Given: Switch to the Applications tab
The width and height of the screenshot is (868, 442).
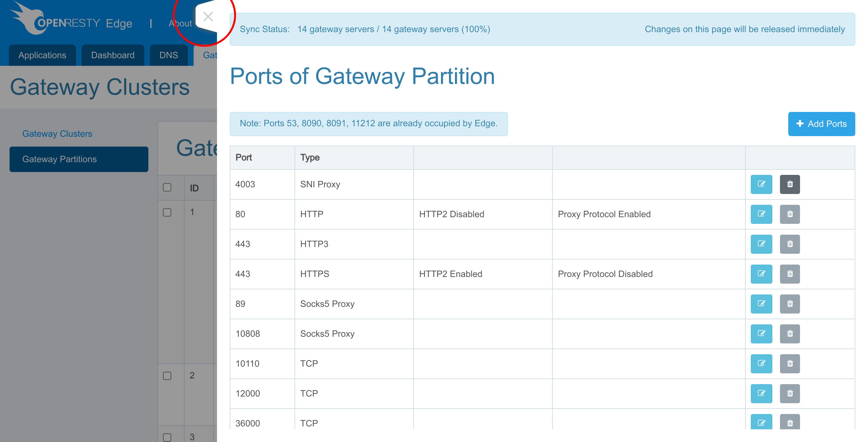Looking at the screenshot, I should [x=42, y=55].
